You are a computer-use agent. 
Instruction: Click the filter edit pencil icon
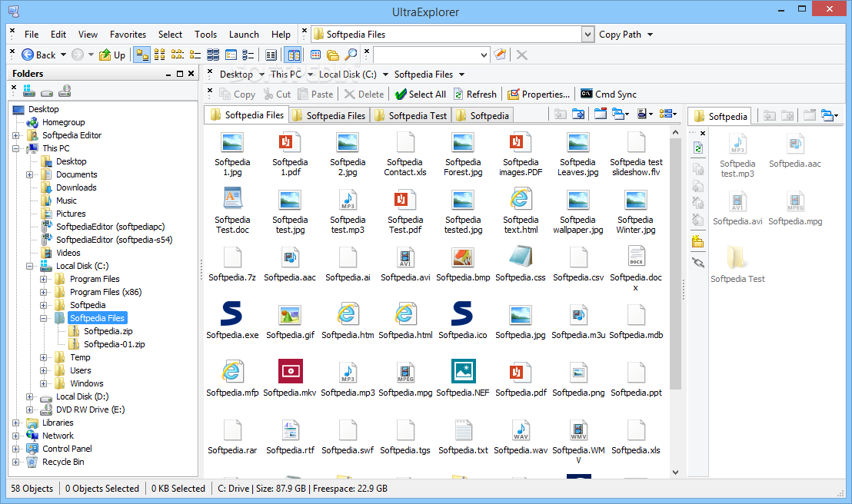(500, 55)
